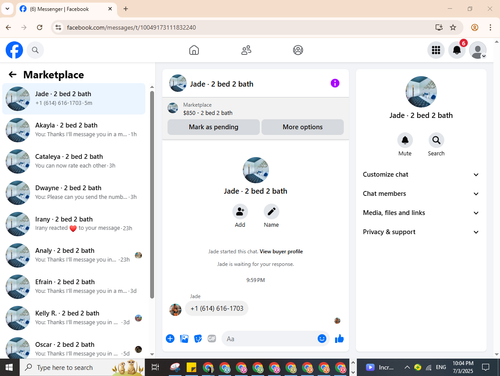Open emoji picker smiley icon
This screenshot has height=376, width=500.
(x=322, y=339)
